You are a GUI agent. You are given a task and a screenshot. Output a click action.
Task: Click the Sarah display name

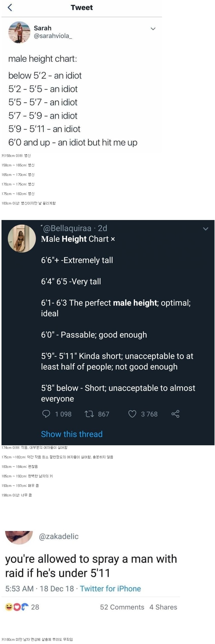[43, 28]
